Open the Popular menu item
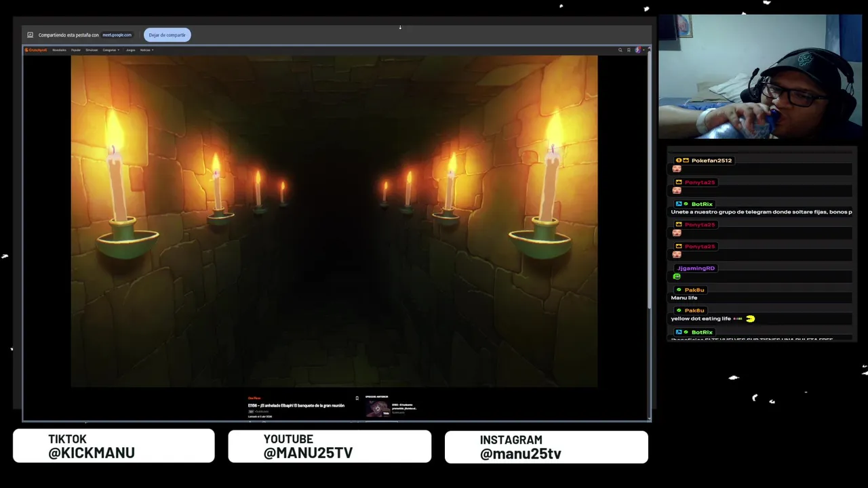The height and width of the screenshot is (488, 868). [x=76, y=50]
